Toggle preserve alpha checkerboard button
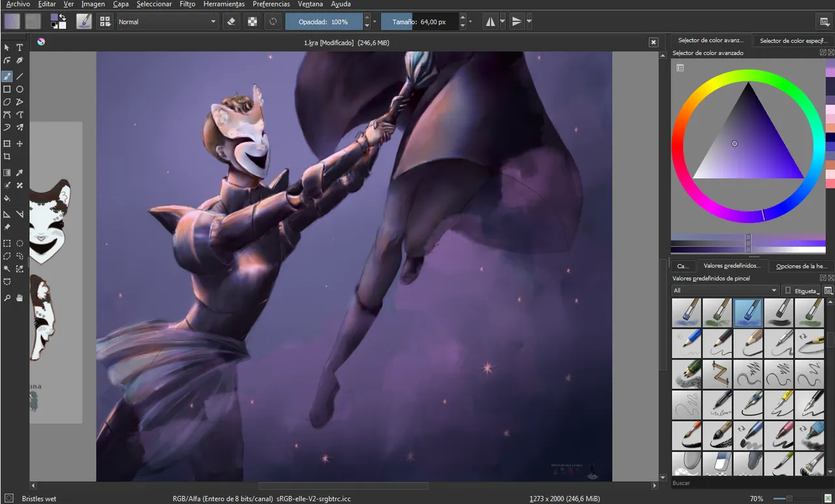835x504 pixels. [x=252, y=22]
